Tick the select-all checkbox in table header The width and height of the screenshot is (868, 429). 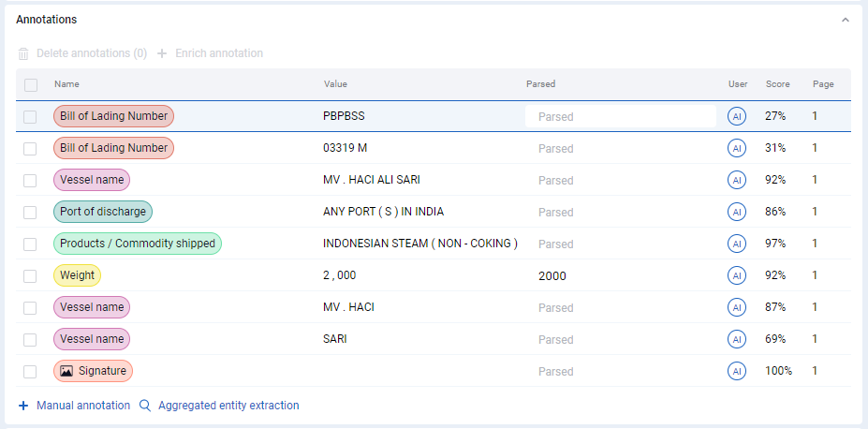31,84
